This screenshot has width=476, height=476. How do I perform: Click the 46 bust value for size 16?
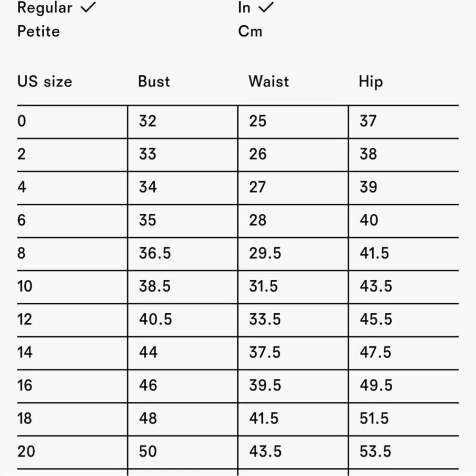click(x=148, y=385)
